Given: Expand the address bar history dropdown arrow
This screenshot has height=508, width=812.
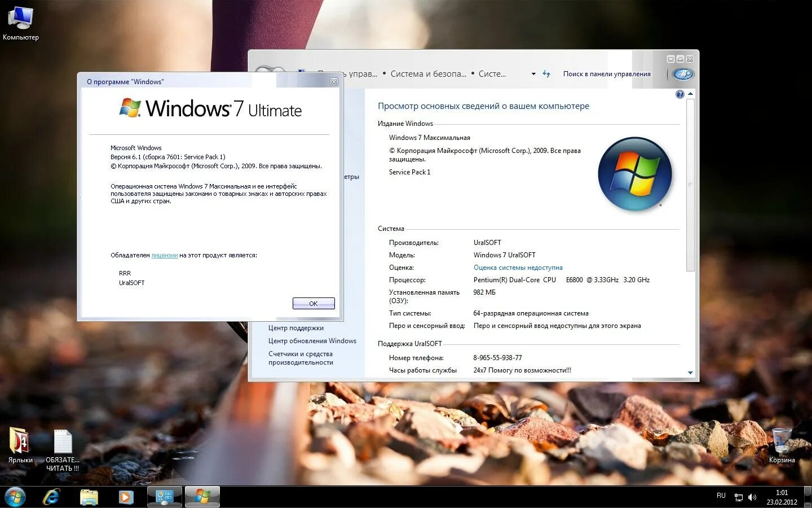Looking at the screenshot, I should pos(533,74).
